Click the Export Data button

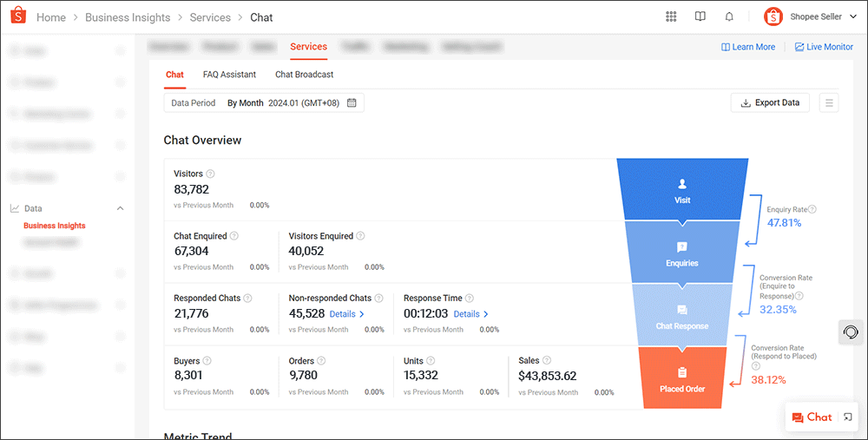coord(769,103)
